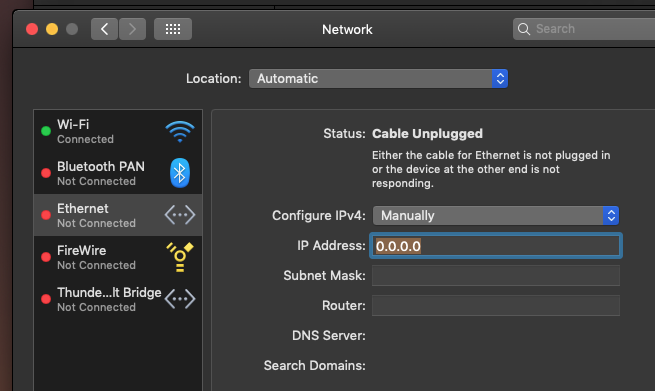Select the Ethernet service row

(118, 215)
